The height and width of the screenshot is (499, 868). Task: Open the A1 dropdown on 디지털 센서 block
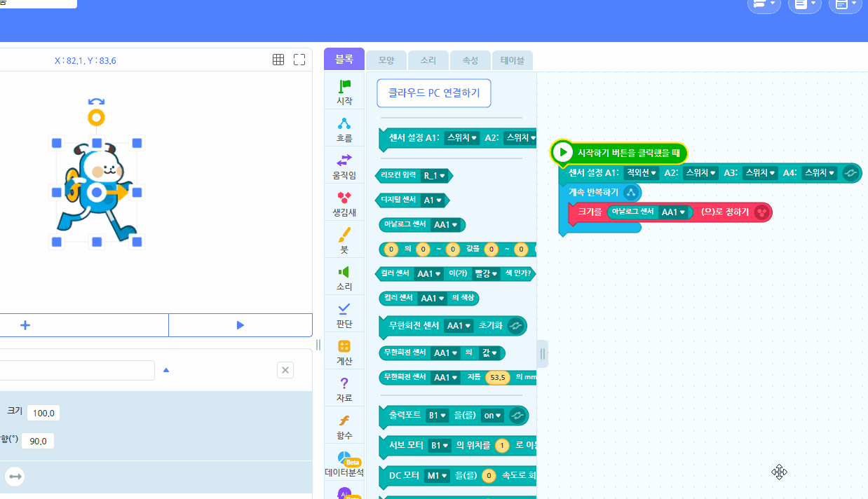pyautogui.click(x=433, y=200)
